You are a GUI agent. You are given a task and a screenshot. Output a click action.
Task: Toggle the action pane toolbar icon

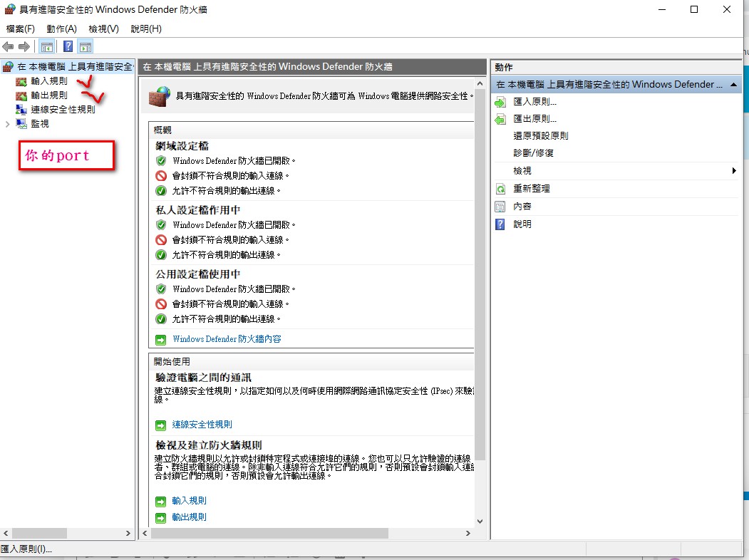coord(86,47)
